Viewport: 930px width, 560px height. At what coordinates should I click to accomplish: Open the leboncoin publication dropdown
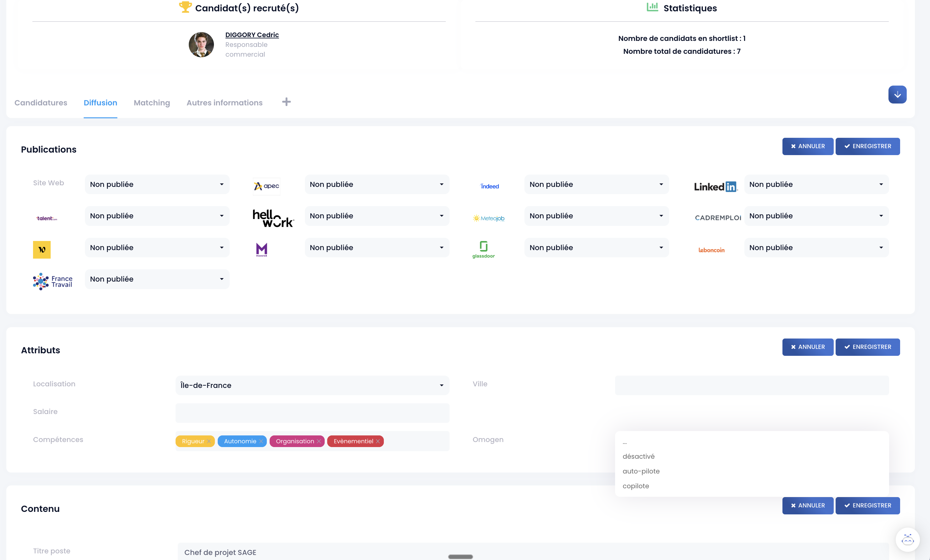(x=816, y=248)
